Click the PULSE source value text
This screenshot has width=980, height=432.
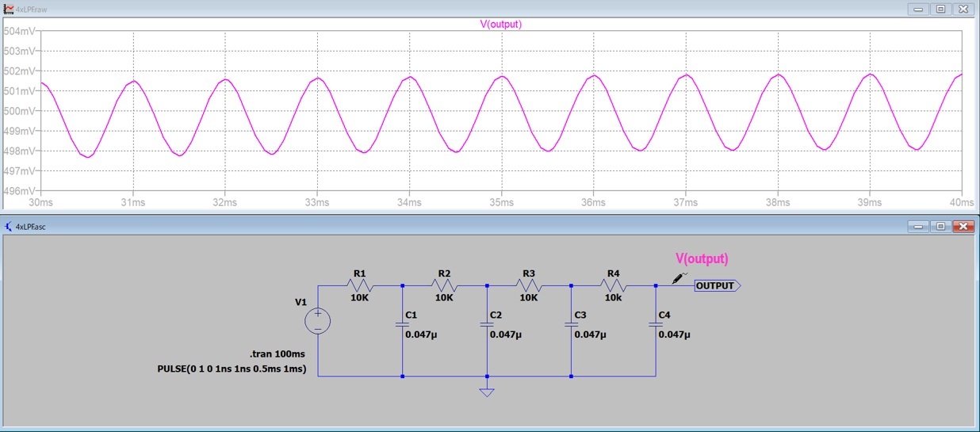click(232, 369)
